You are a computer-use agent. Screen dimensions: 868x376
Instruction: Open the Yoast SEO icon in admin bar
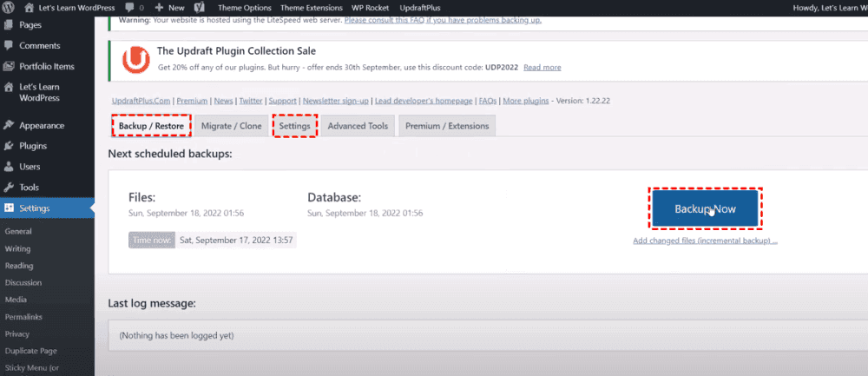point(200,8)
